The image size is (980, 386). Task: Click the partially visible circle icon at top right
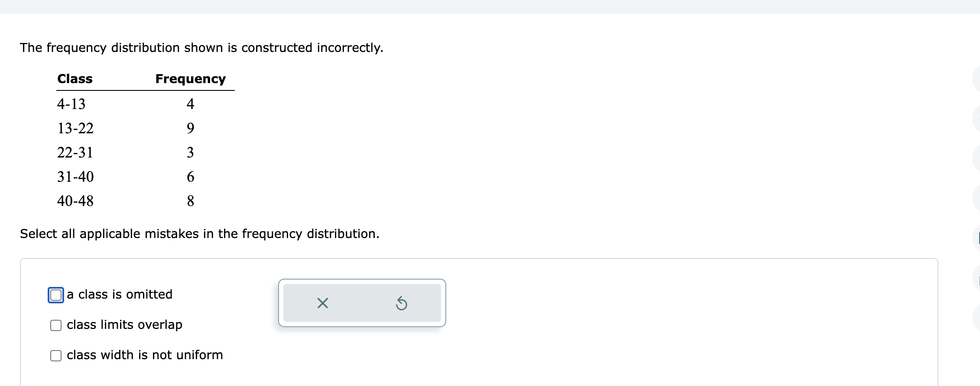(x=977, y=78)
